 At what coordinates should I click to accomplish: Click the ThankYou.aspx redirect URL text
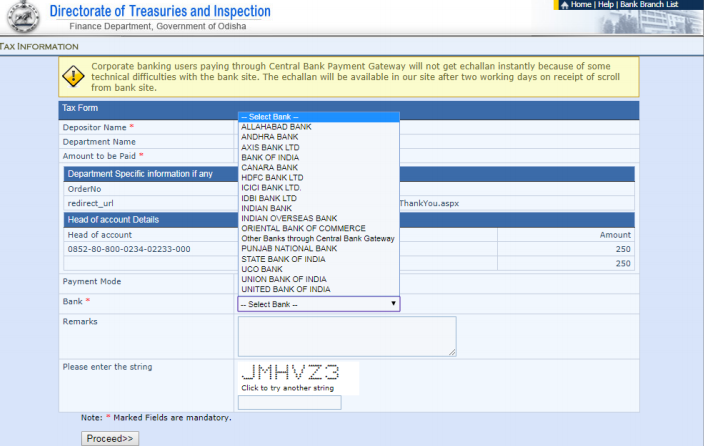[x=429, y=203]
